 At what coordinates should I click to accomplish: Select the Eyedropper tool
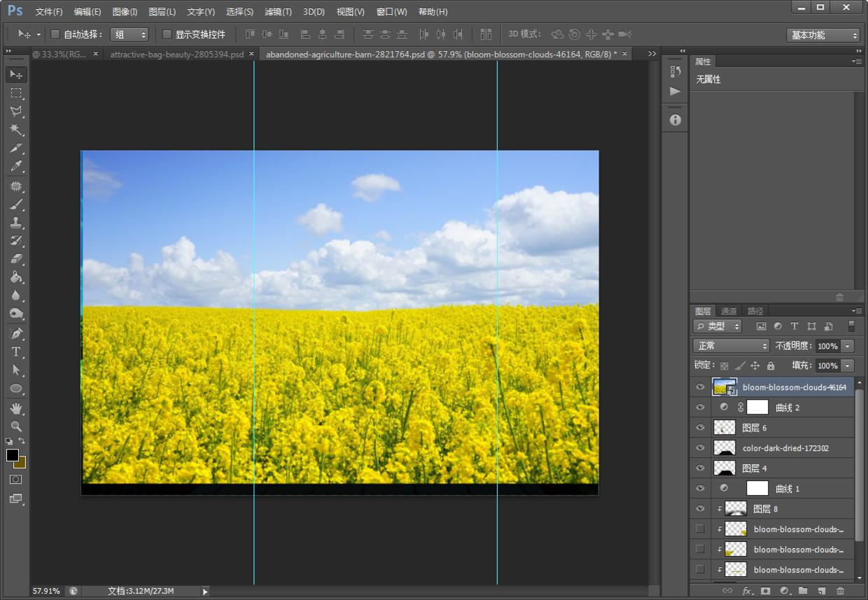16,167
